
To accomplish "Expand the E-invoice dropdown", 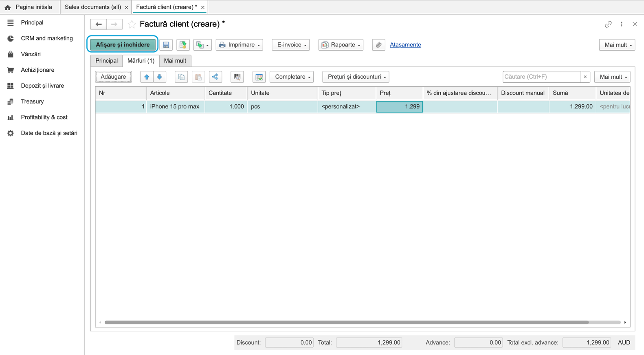I will point(291,45).
